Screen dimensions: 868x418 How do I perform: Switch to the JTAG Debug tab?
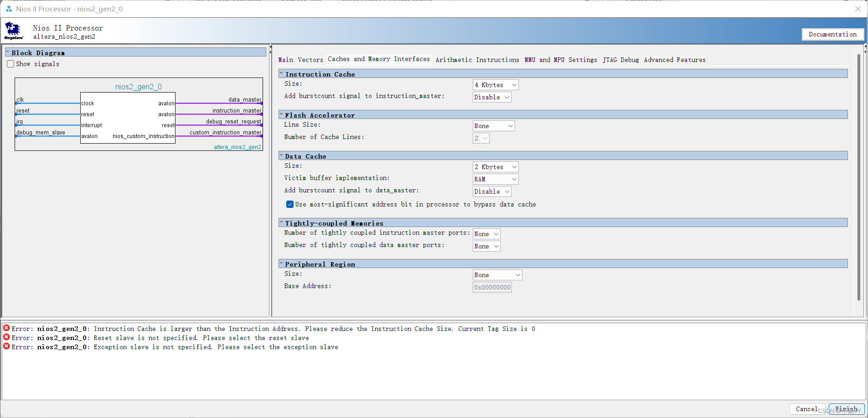pos(621,60)
